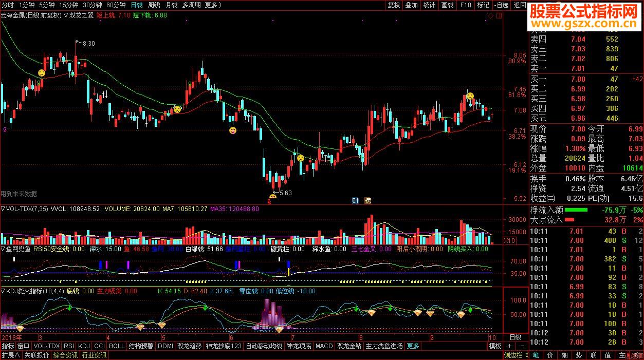644x360 pixels.
Task: Open the 模板 template menu
Action: (495, 346)
